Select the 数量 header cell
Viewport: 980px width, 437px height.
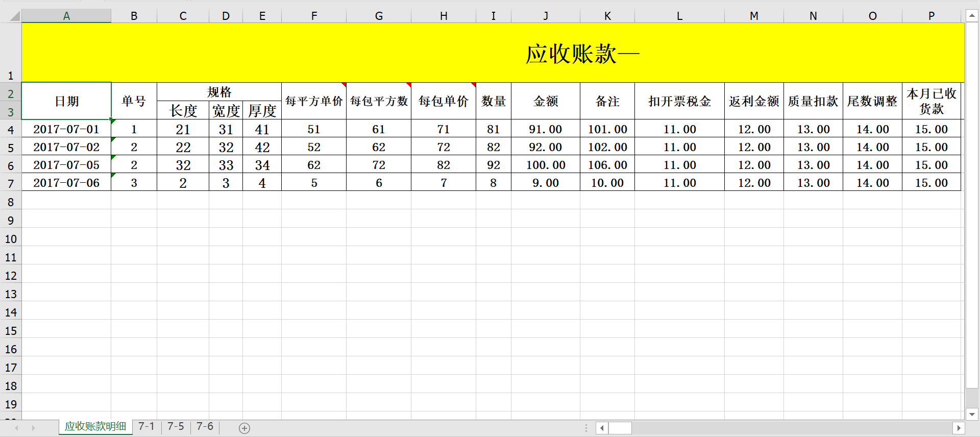(x=494, y=101)
